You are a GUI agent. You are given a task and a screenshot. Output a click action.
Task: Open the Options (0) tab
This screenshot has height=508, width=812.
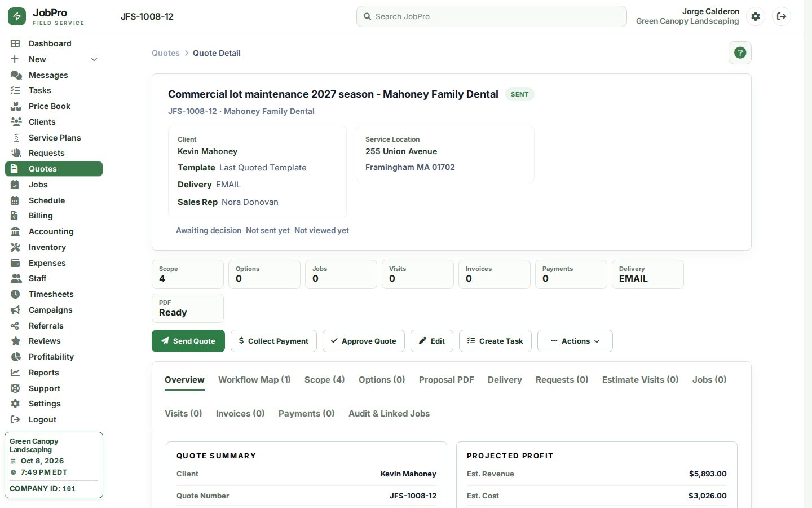[382, 380]
